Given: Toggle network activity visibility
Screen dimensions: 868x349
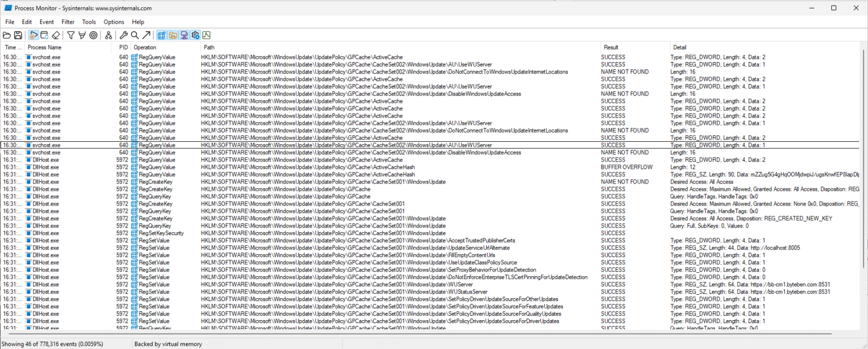Looking at the screenshot, I should (185, 35).
